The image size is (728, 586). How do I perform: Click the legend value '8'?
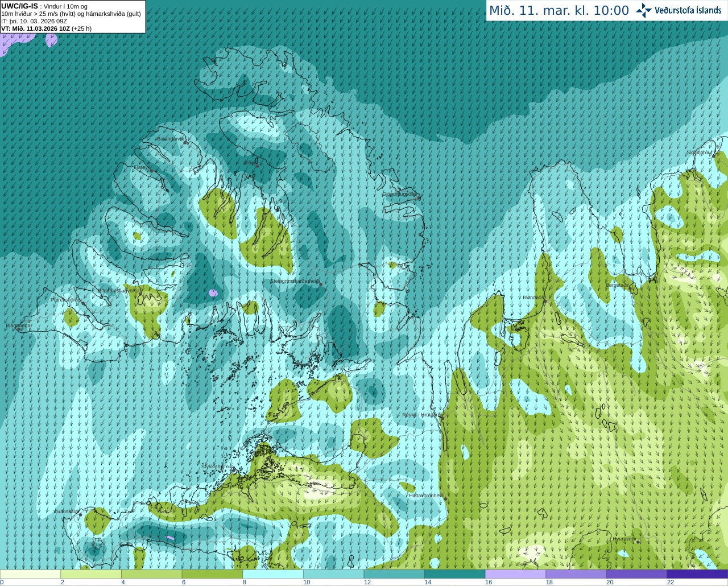tap(245, 582)
